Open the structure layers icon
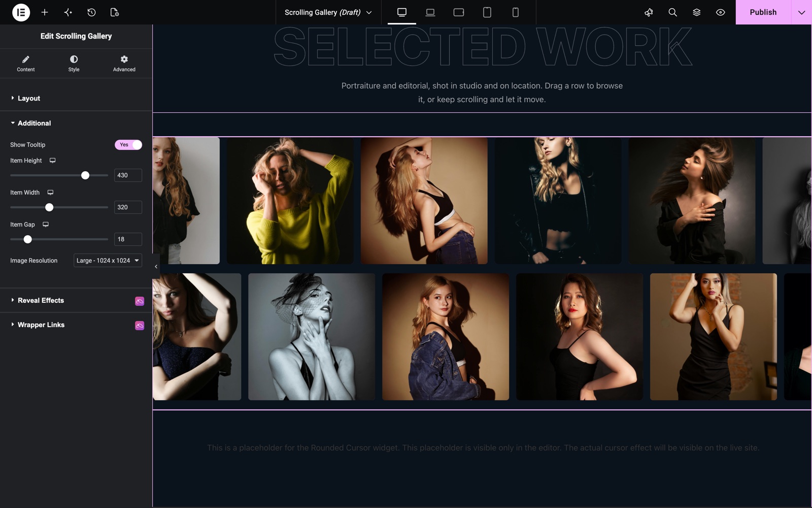This screenshot has width=812, height=508. tap(696, 12)
